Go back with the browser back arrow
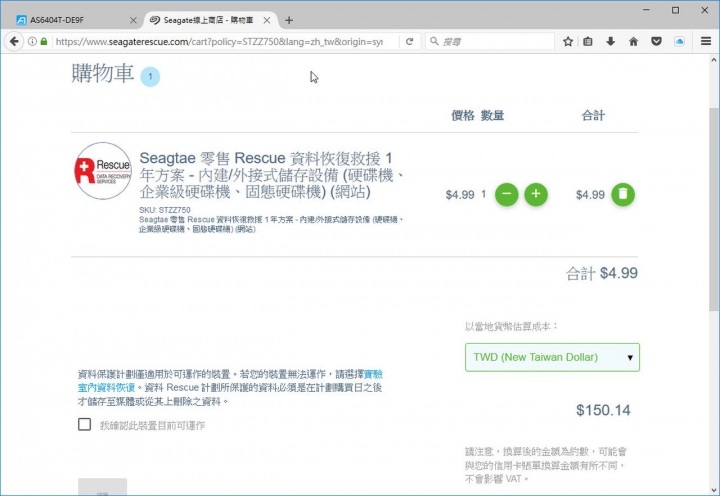 click(x=14, y=41)
